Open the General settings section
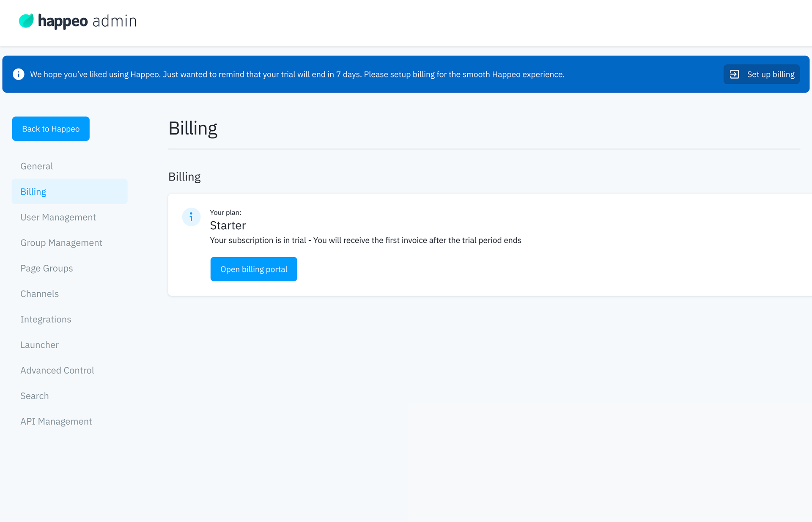Screen dimensions: 812x522 36,166
